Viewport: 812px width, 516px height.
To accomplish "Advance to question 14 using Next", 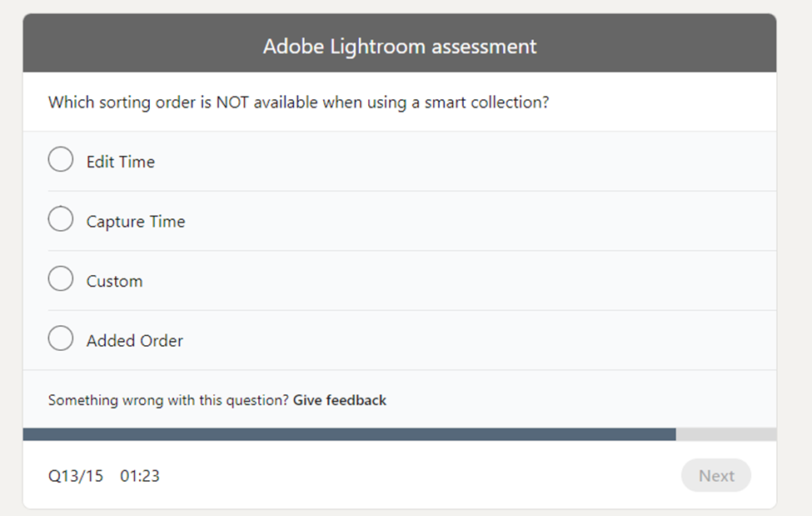I will click(x=715, y=475).
